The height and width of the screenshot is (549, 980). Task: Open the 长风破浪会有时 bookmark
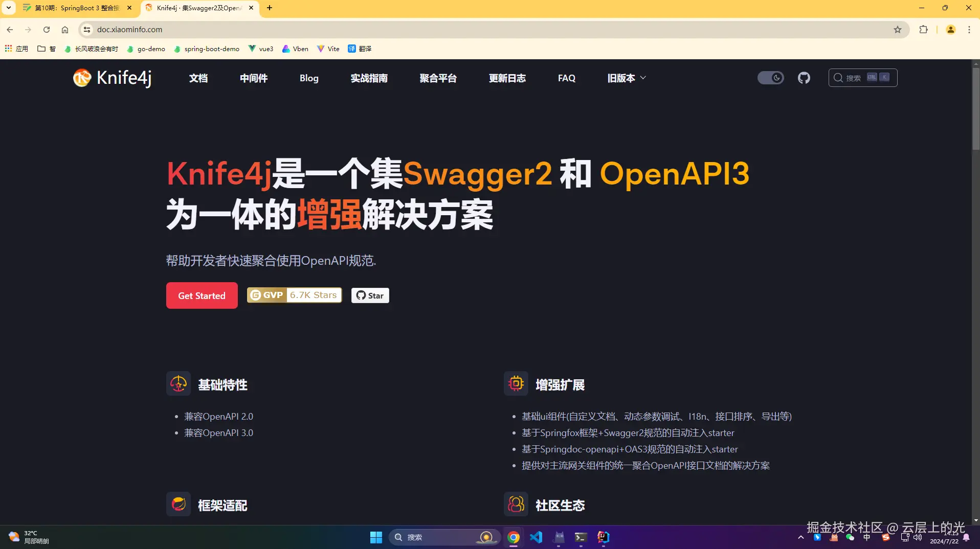91,49
